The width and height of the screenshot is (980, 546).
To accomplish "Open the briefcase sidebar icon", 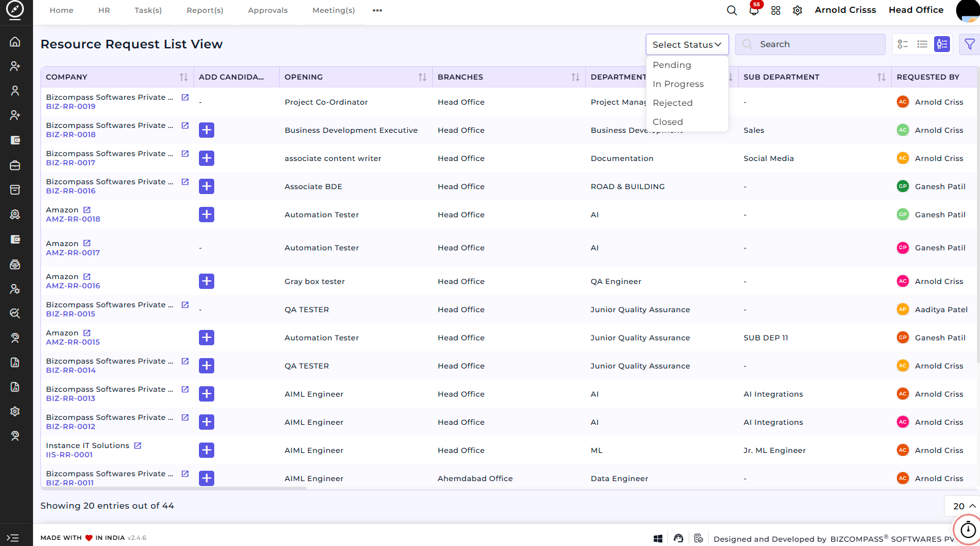I will [15, 165].
